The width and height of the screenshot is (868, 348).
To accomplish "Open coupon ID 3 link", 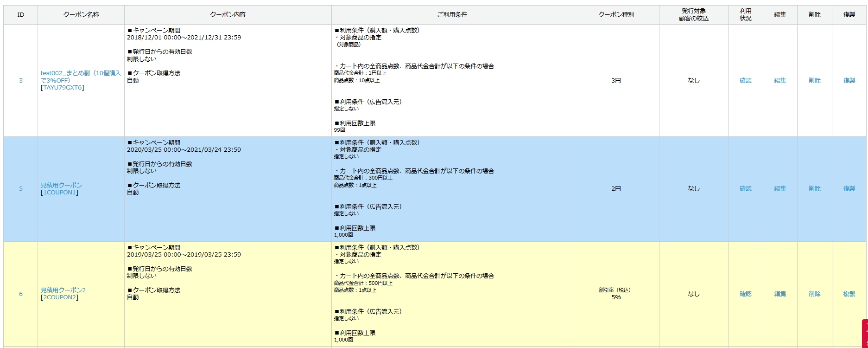I will [20, 81].
